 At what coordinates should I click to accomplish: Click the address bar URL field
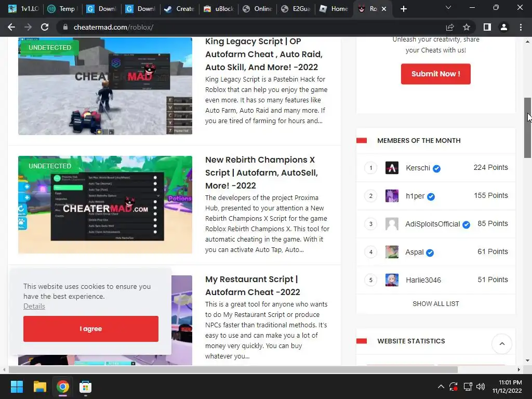tap(251, 27)
